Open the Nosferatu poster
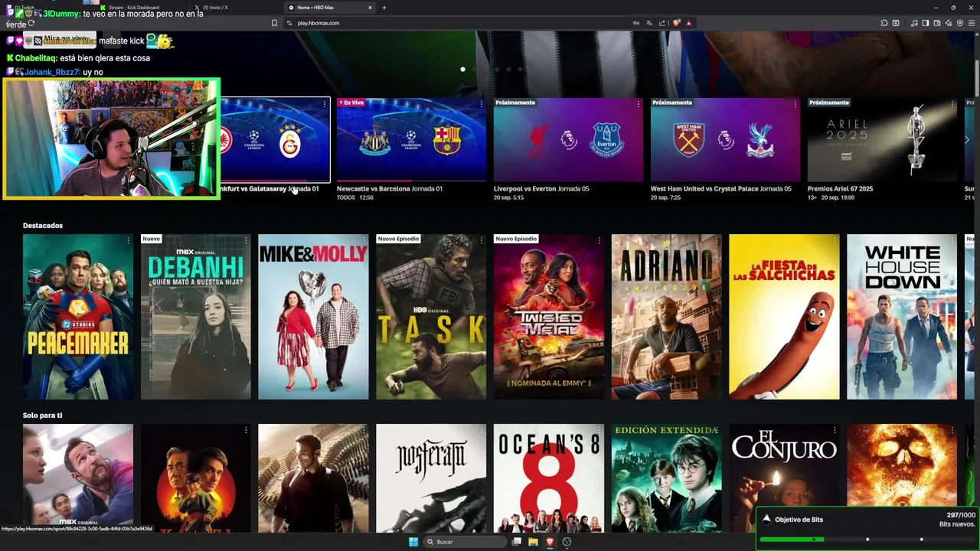Image resolution: width=980 pixels, height=551 pixels. click(x=431, y=478)
